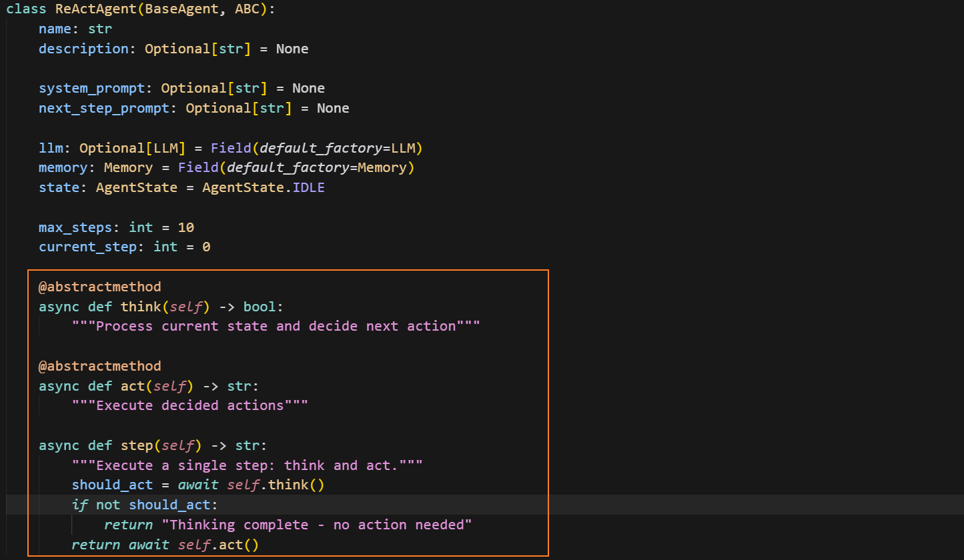Place cursor on the 'name' attribute
The height and width of the screenshot is (560, 964).
pyautogui.click(x=55, y=29)
